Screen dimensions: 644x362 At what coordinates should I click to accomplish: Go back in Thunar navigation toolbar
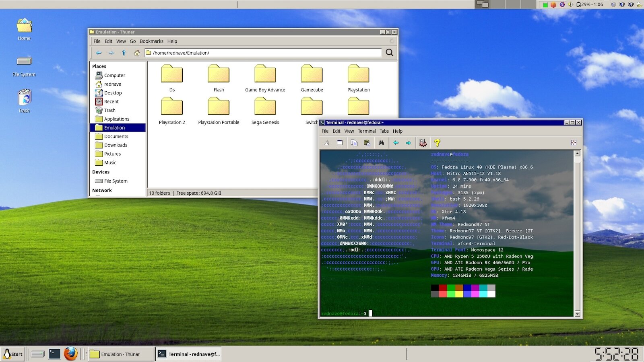click(99, 53)
